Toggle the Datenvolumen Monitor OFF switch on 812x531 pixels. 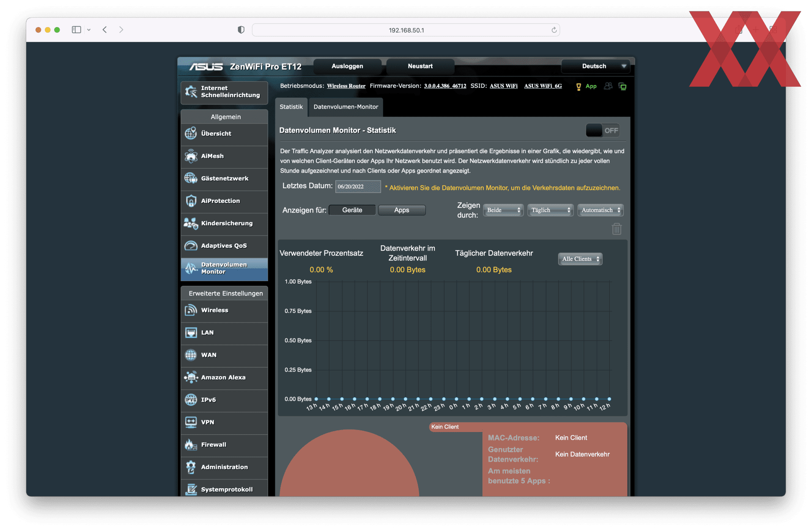603,130
